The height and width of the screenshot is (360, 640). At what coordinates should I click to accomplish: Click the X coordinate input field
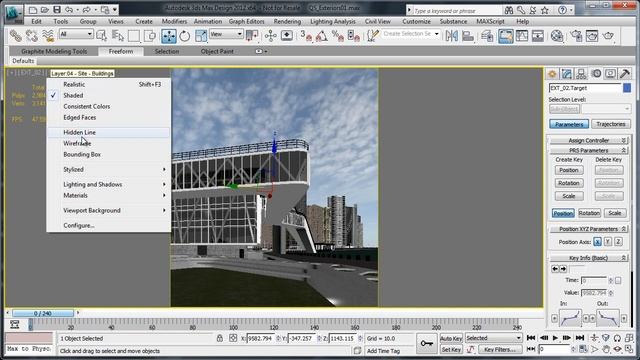pyautogui.click(x=260, y=338)
